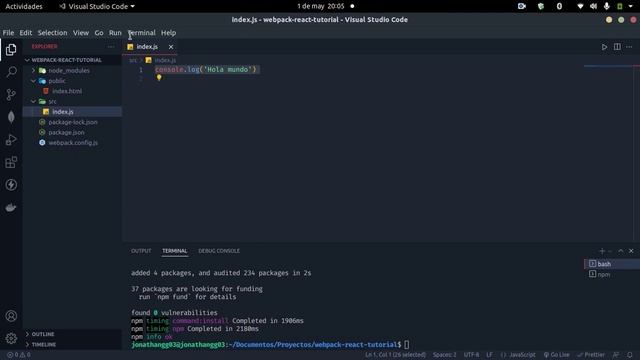The image size is (640, 360).
Task: Open the View menu
Action: pos(81,33)
